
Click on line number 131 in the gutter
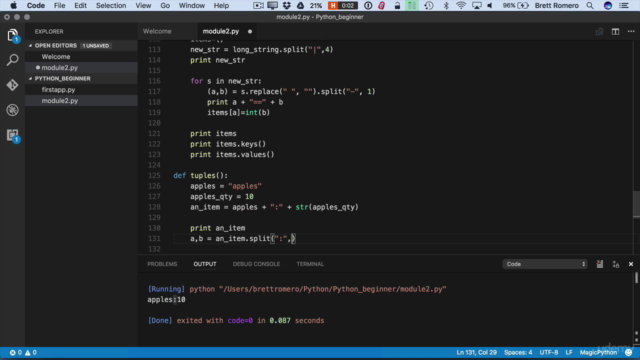point(154,238)
